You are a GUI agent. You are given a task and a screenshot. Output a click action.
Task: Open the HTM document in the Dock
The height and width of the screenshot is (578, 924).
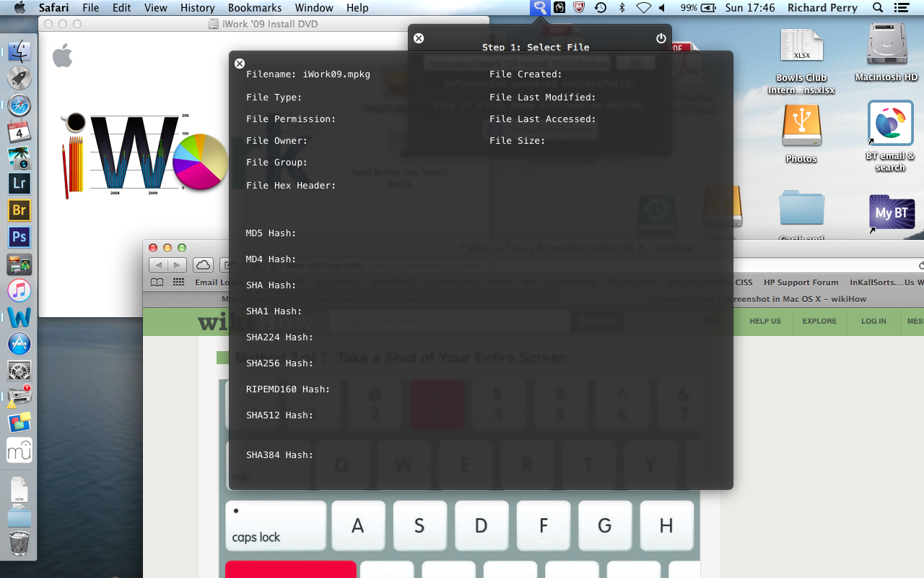[x=19, y=490]
